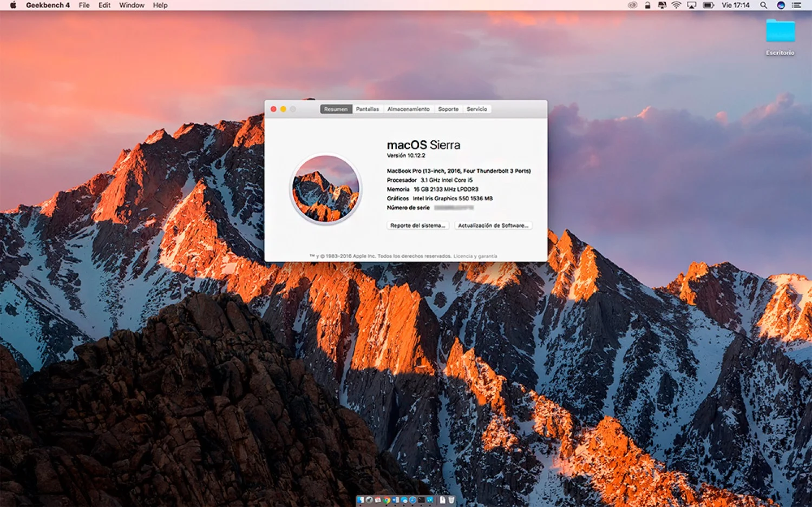Click the MacBook Pro model description line
The width and height of the screenshot is (812, 507).
click(459, 171)
